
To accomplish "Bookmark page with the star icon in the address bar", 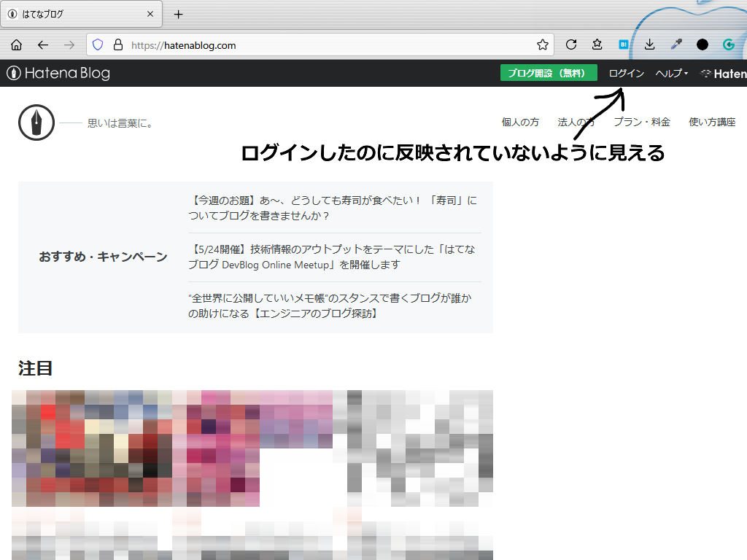I will pyautogui.click(x=542, y=45).
